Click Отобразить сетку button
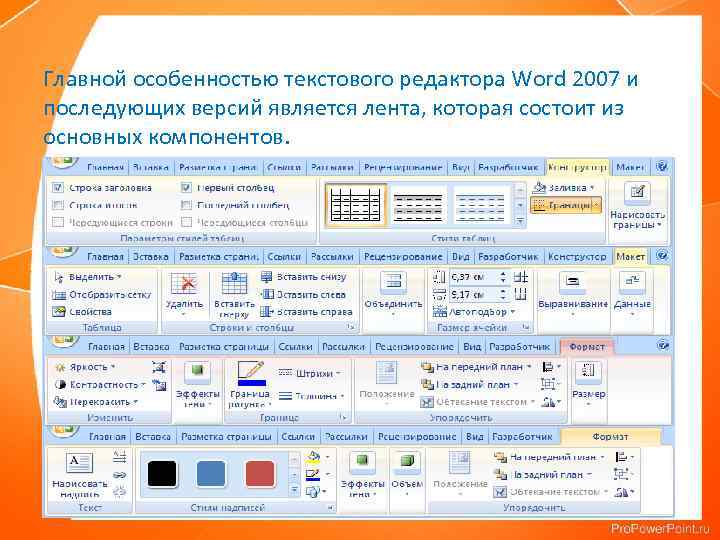This screenshot has height=540, width=720. coord(101,295)
